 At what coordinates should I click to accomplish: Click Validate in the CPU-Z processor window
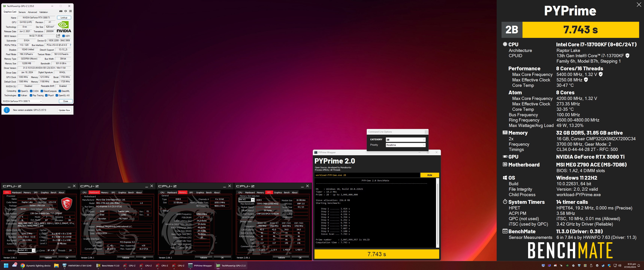coord(48,257)
